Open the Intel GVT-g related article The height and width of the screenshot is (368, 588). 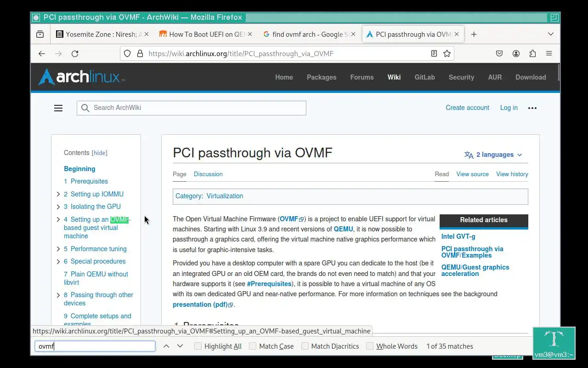coord(458,236)
